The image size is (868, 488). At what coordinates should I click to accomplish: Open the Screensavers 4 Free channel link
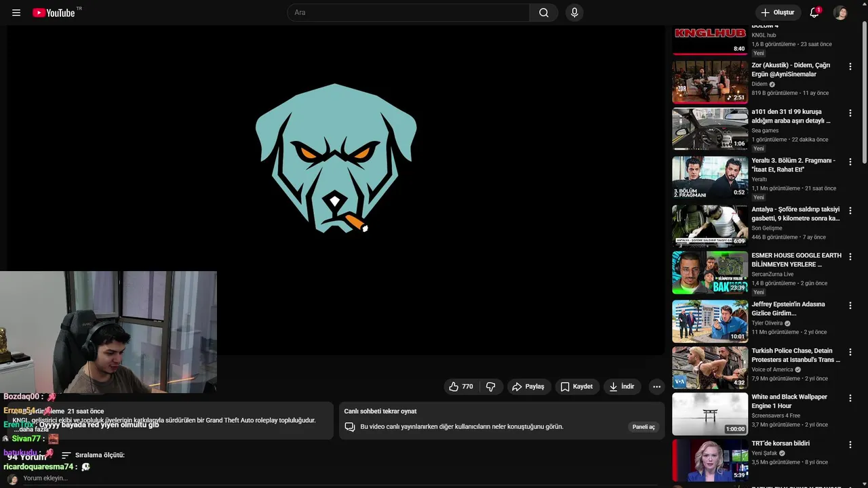(776, 415)
